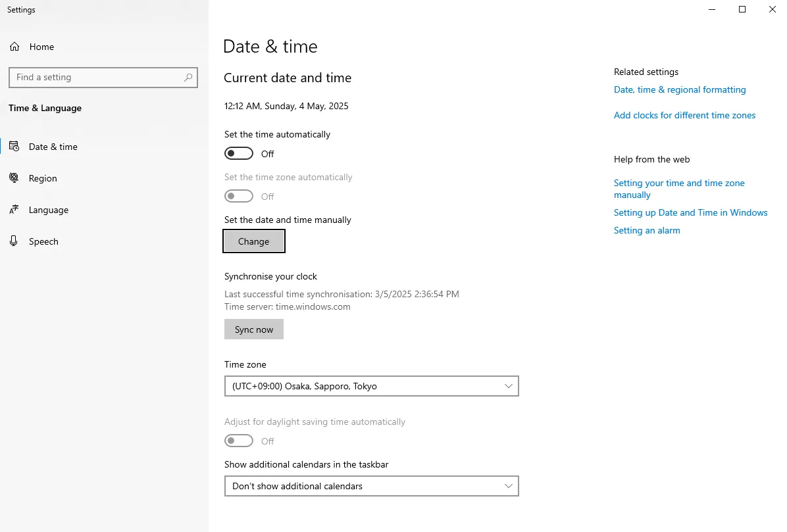Image resolution: width=787 pixels, height=532 pixels.
Task: Open the Time zone dropdown
Action: point(371,386)
